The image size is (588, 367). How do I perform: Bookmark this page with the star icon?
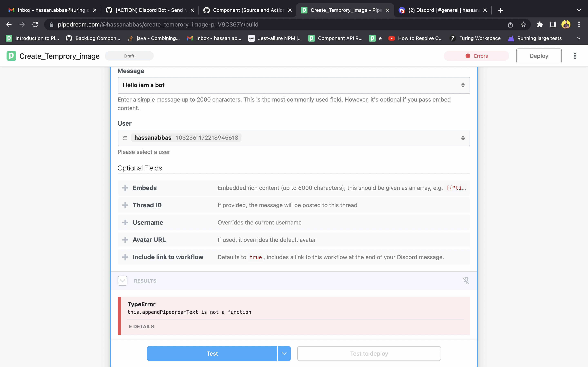pos(523,24)
